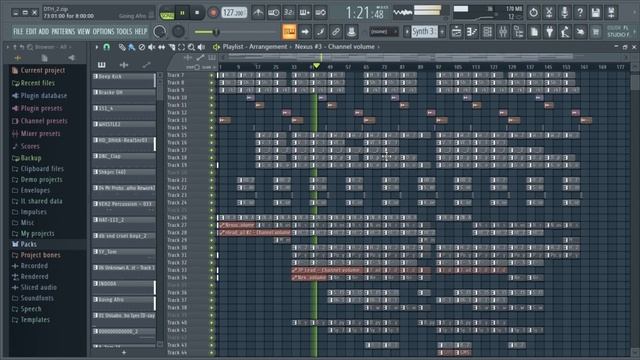Mute Track 15 with its green dot

point(211,135)
